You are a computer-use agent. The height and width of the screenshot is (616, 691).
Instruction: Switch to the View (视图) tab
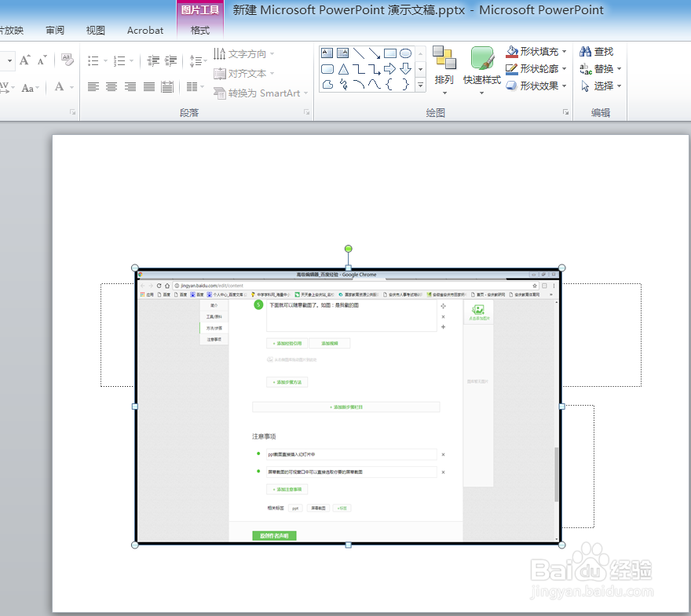[96, 31]
